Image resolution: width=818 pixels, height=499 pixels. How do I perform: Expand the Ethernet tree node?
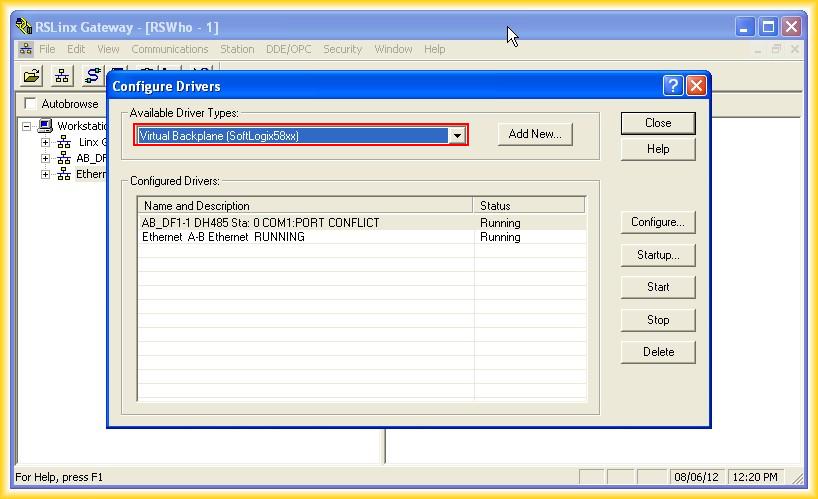click(x=45, y=174)
